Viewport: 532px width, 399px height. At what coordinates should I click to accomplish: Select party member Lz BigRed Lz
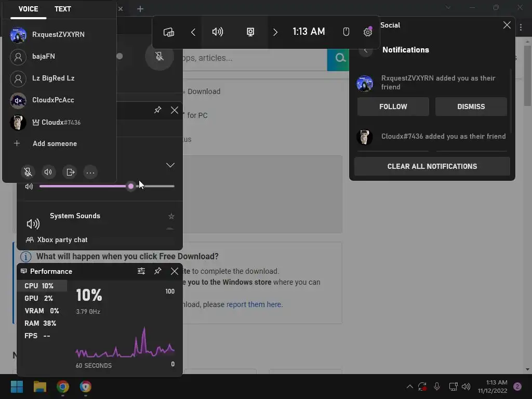pyautogui.click(x=59, y=78)
